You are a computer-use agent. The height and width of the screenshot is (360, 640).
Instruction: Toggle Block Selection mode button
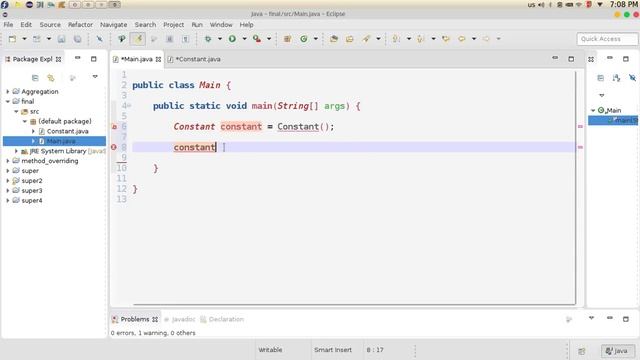(169, 39)
